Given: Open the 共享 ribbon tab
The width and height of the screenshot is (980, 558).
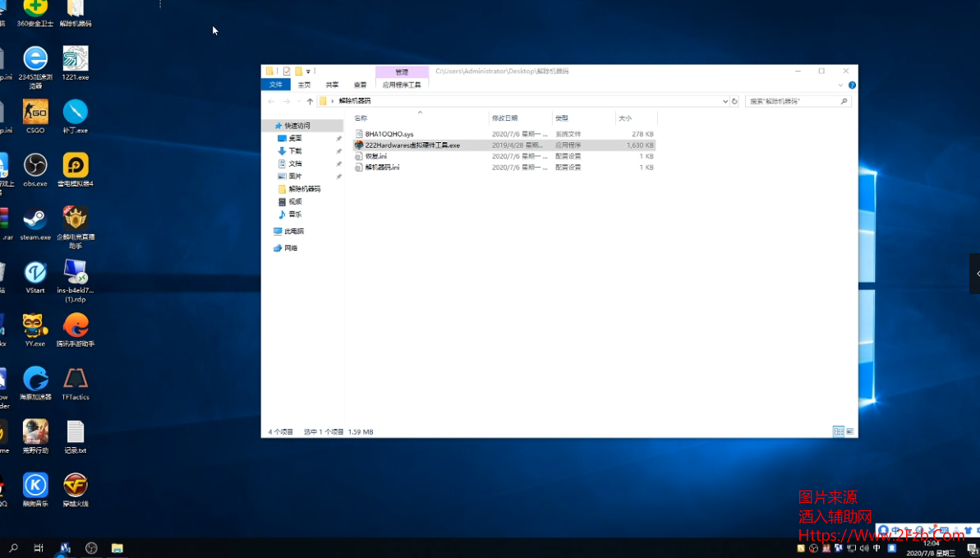Looking at the screenshot, I should (332, 85).
